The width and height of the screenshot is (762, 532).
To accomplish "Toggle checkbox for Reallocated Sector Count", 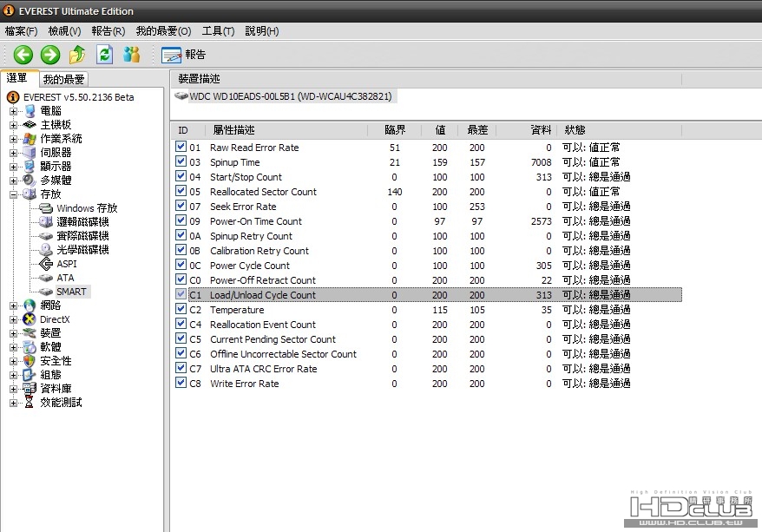I will click(x=181, y=191).
